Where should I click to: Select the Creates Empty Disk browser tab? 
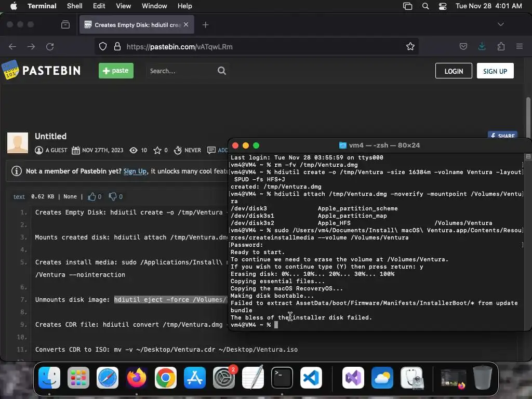tap(137, 25)
